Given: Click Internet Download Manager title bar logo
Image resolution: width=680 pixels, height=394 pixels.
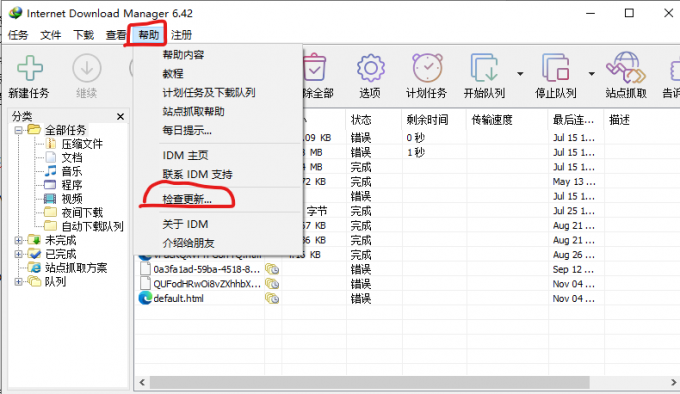Looking at the screenshot, I should point(15,13).
